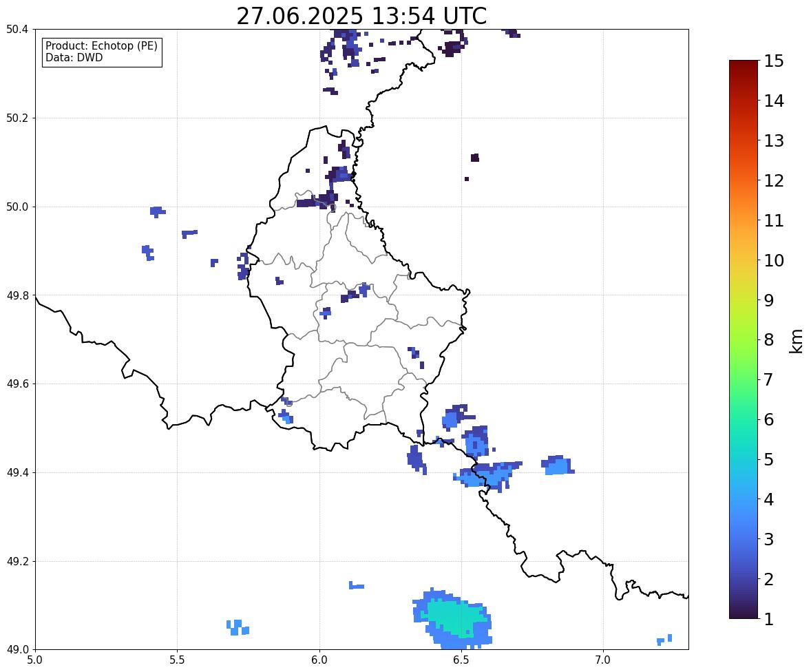
Task: Click colorbar tick label '14'
Action: coord(774,101)
